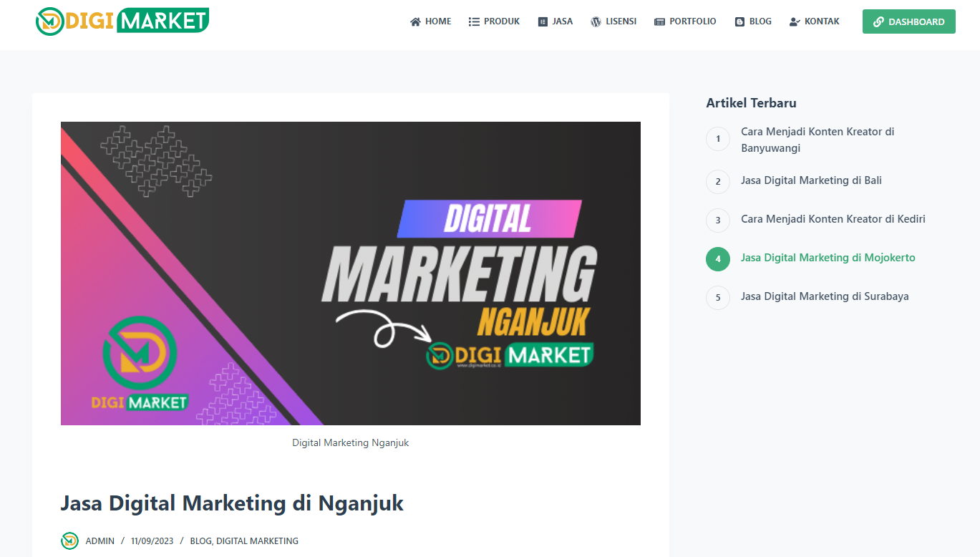Click the card icon beside PORTFOLIO

pos(659,21)
